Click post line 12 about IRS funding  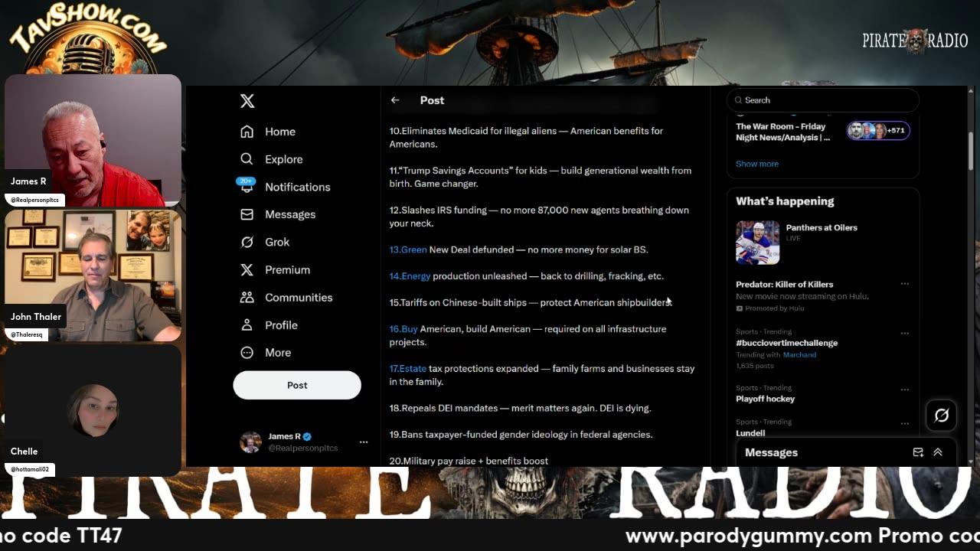[x=539, y=217]
